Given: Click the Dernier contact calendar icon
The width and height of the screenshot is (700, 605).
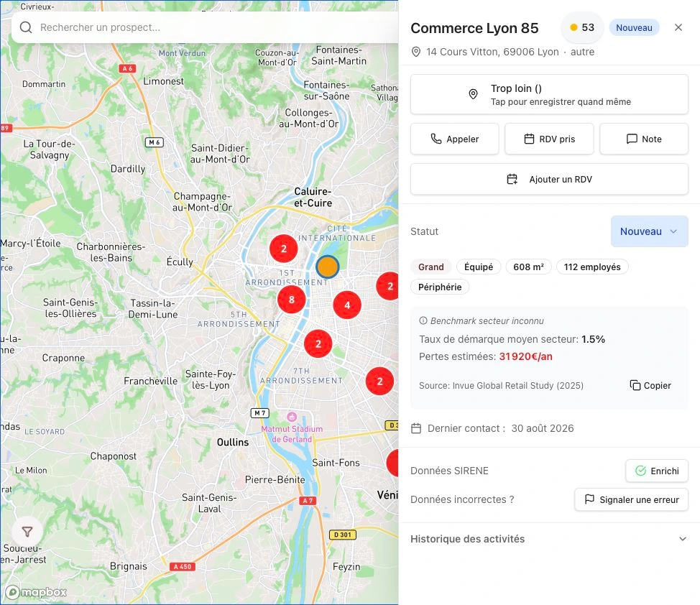Looking at the screenshot, I should pos(415,428).
